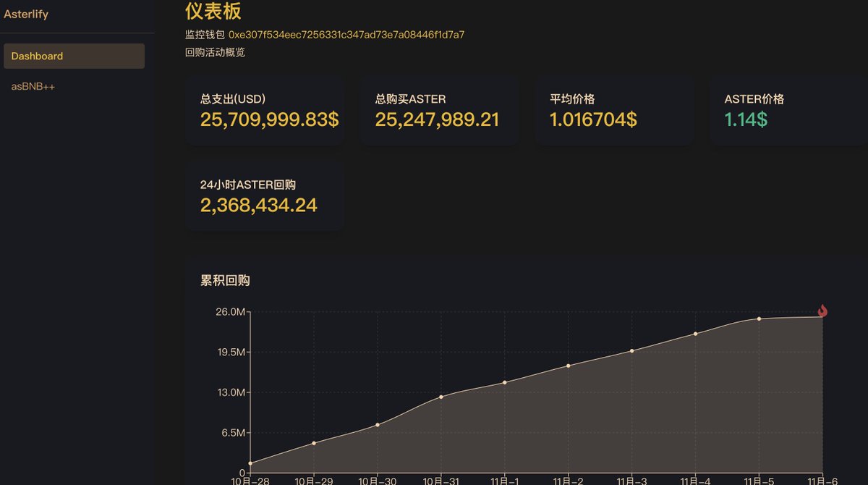Screen dimensions: 868x485
Task: Click the chart data point for 11月-1
Action: [x=505, y=382]
